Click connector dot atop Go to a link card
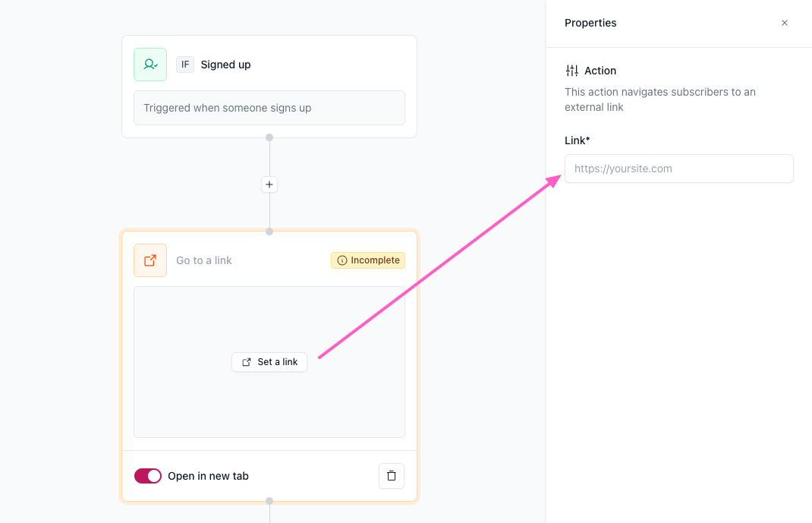 [x=269, y=232]
